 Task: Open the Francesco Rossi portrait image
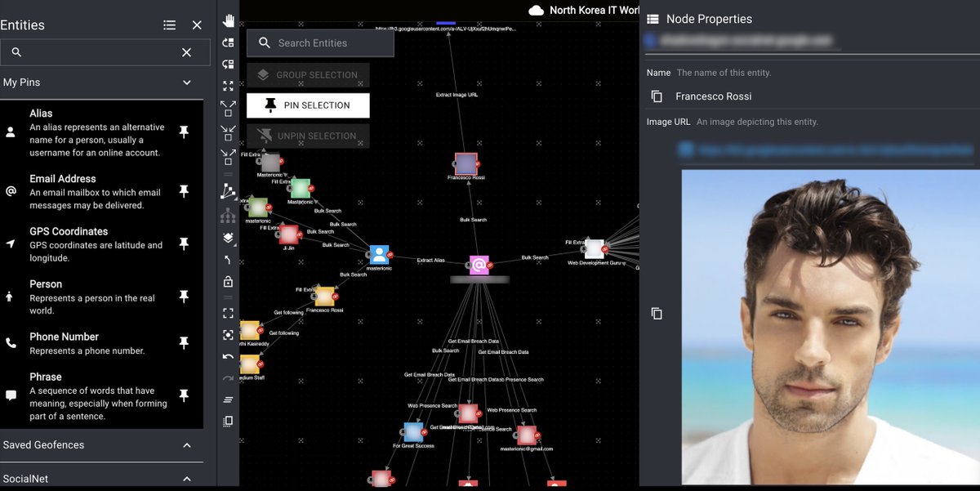831,327
